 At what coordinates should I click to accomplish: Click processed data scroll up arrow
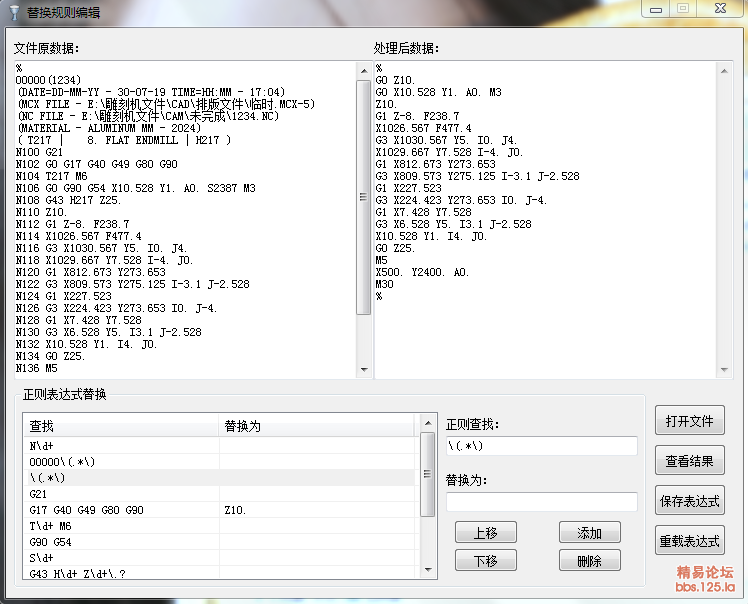pyautogui.click(x=724, y=71)
